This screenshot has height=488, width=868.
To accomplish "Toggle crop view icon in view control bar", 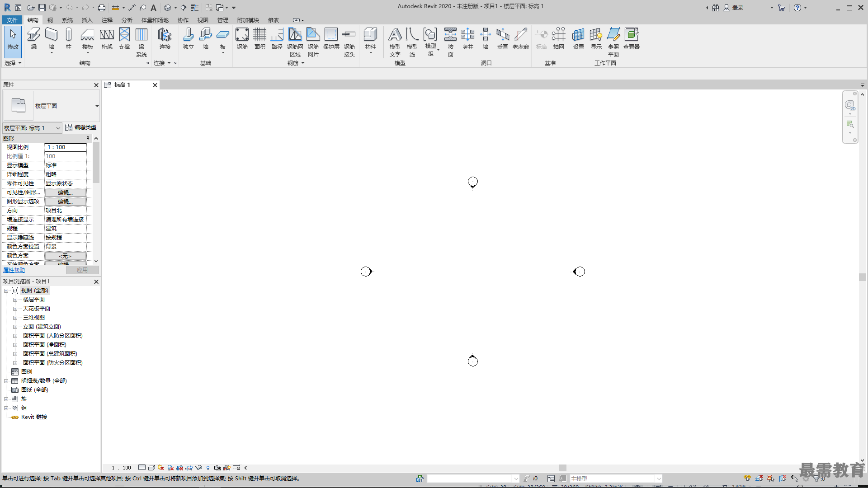I will [180, 468].
